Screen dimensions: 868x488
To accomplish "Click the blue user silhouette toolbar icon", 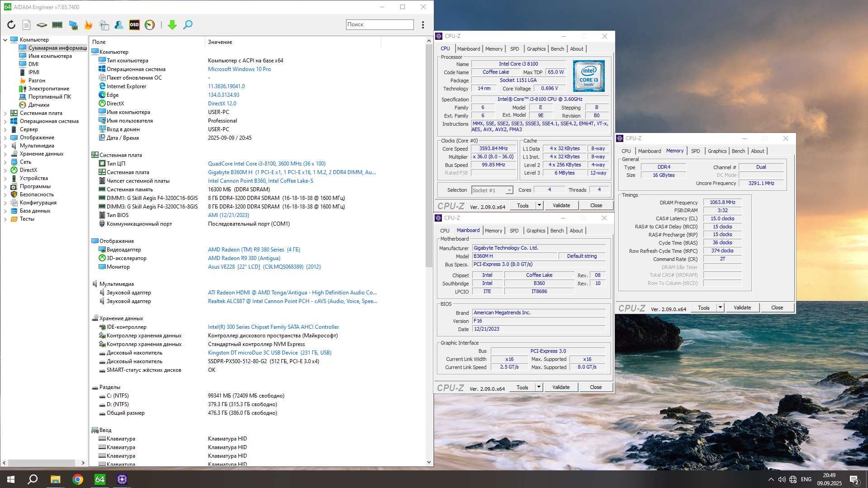I will 119,25.
